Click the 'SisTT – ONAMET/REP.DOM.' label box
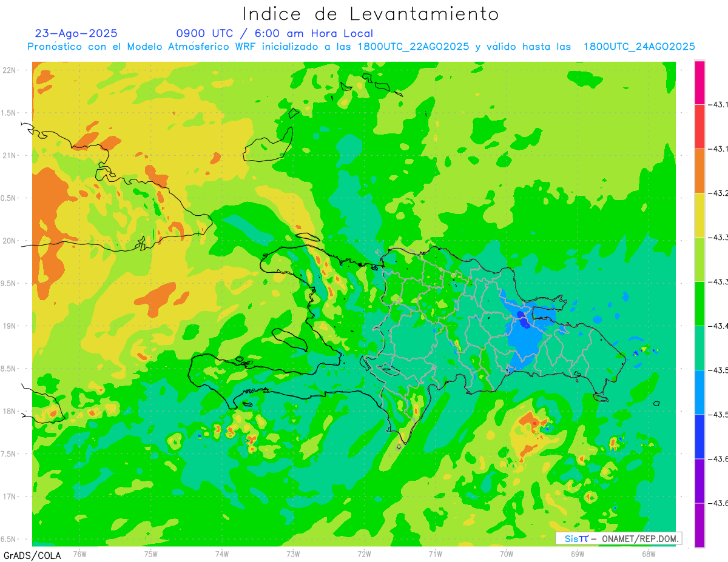Screen dimensions: 728x562 click(x=618, y=538)
